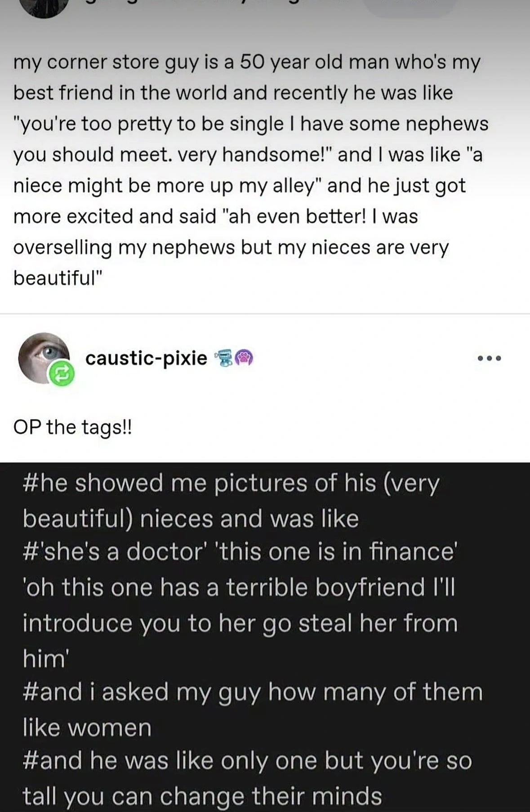
Task: Click the 'tall you can change their minds' line
Action: point(202,796)
